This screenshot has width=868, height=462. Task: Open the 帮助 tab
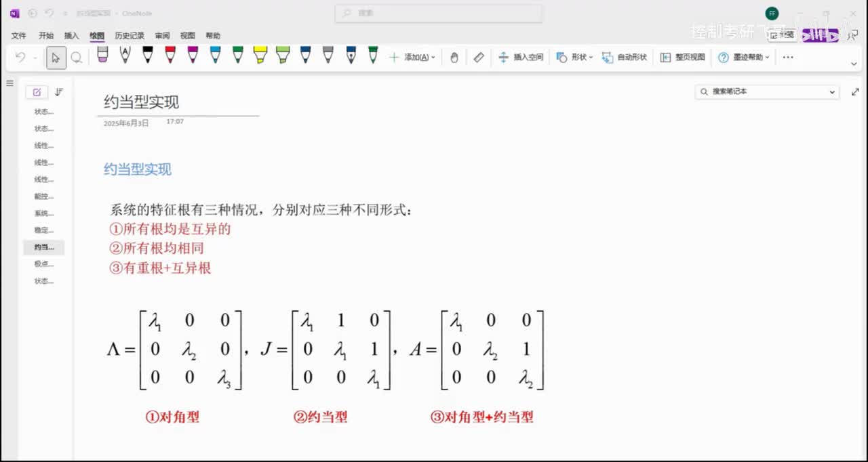[x=213, y=36]
